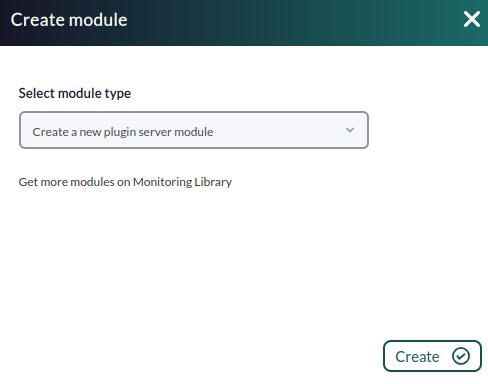Image resolution: width=488 pixels, height=384 pixels.
Task: Click the small down-arrow inside the combo box
Action: coord(350,130)
